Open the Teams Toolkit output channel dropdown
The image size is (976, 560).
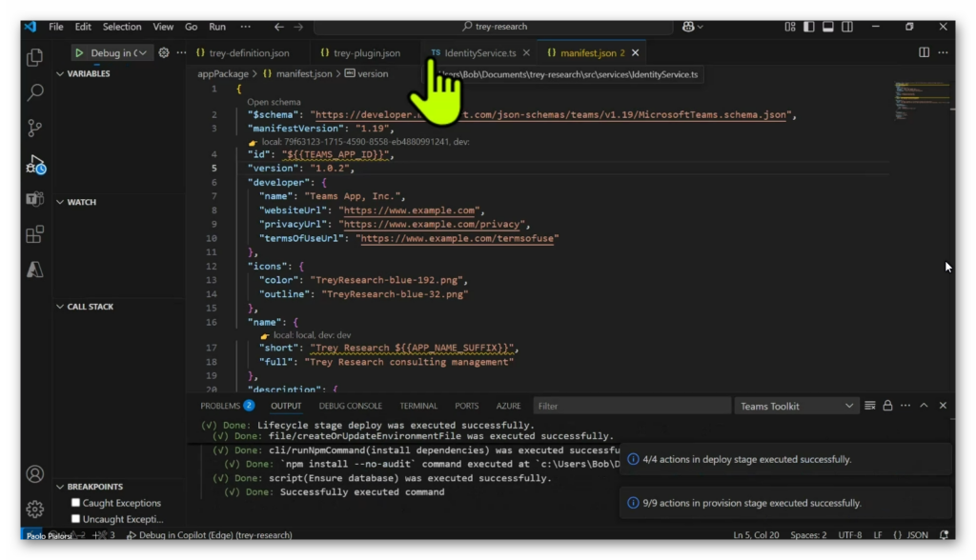pos(797,406)
